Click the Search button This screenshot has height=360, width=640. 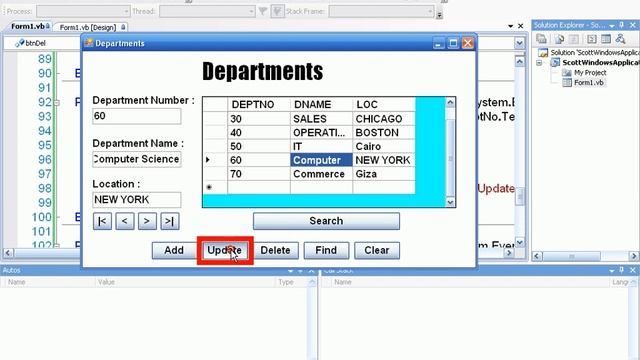(326, 221)
